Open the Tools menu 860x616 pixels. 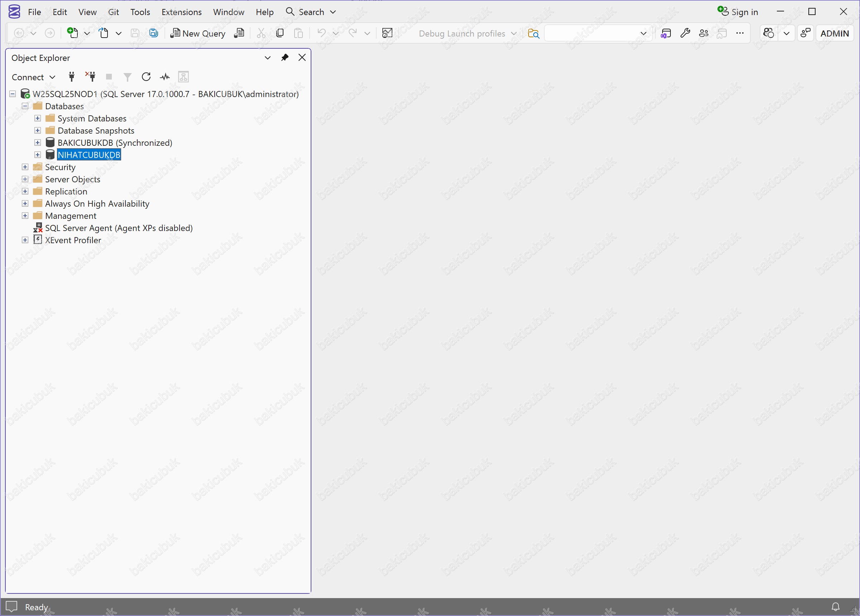[140, 12]
